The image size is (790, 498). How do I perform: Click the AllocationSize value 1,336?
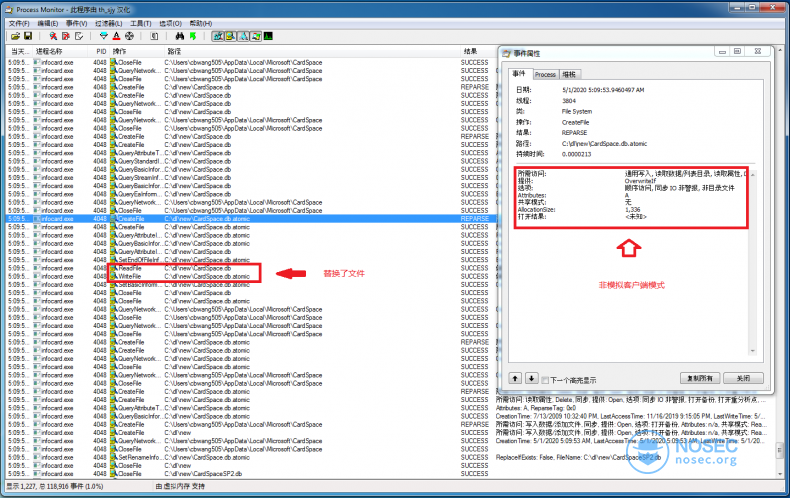click(x=632, y=210)
